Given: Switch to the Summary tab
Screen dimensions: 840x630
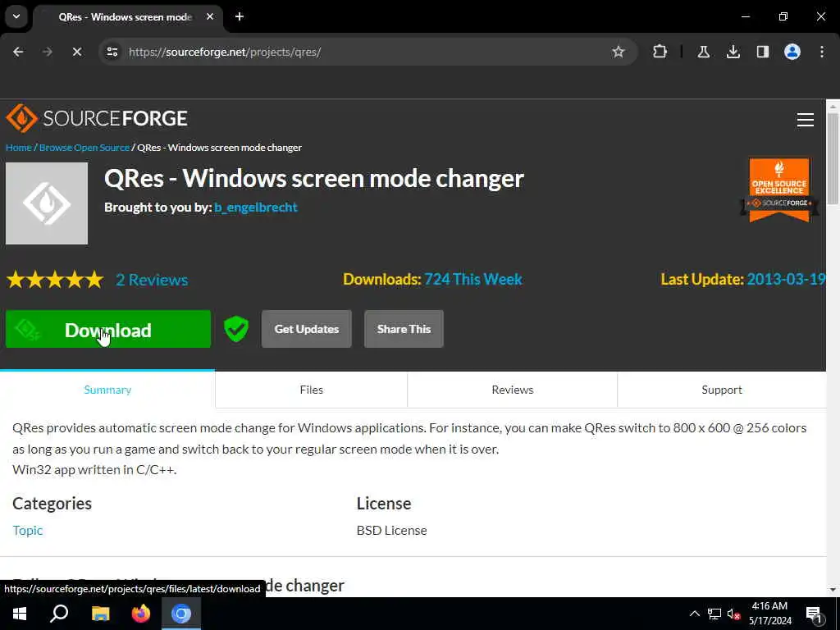Looking at the screenshot, I should click(x=107, y=390).
